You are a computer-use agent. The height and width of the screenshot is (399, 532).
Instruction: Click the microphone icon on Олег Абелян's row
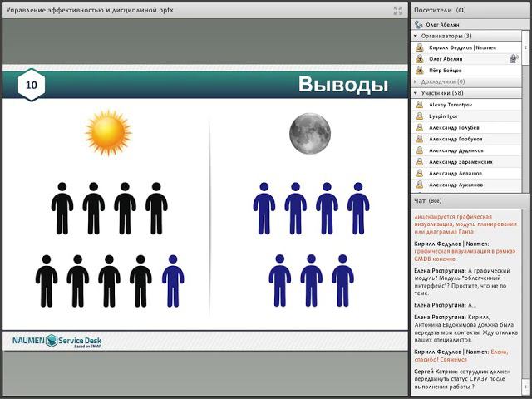(514, 59)
